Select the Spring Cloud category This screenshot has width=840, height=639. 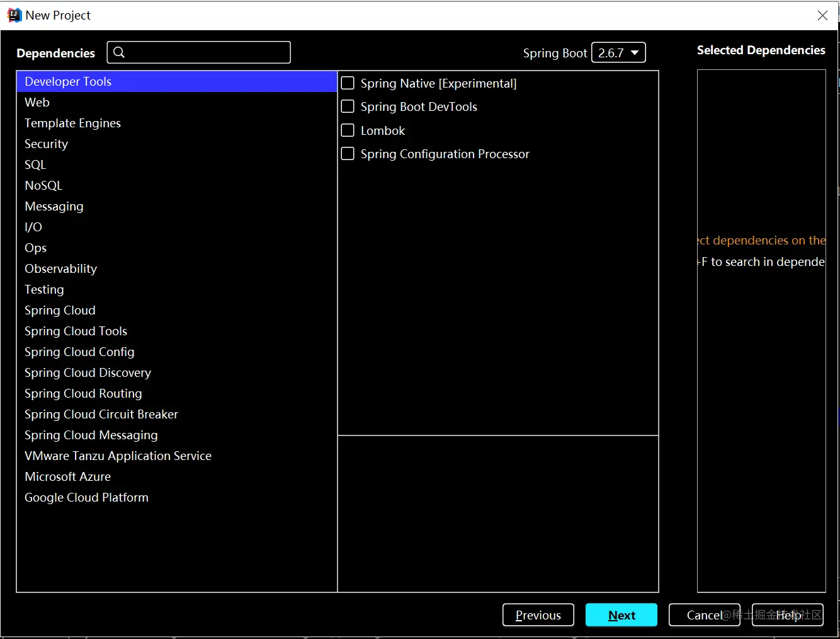(177, 310)
